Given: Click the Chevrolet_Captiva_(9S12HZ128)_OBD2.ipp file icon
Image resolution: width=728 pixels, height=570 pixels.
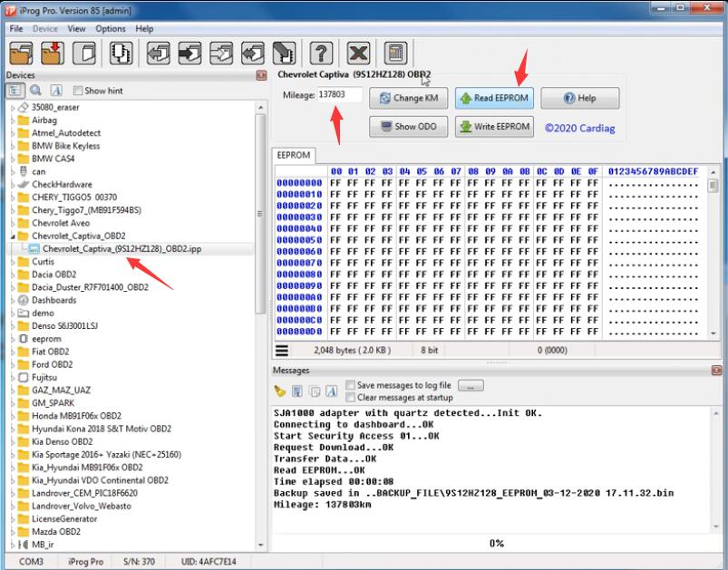Looking at the screenshot, I should (x=34, y=249).
